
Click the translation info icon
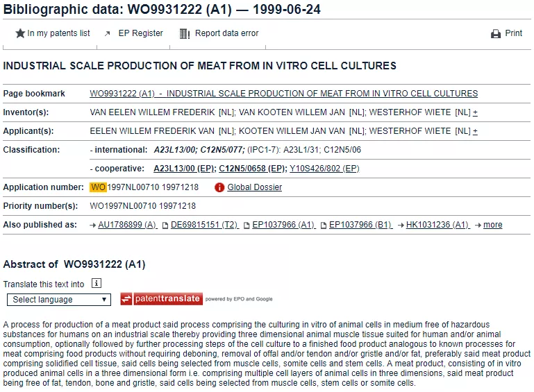[97, 283]
